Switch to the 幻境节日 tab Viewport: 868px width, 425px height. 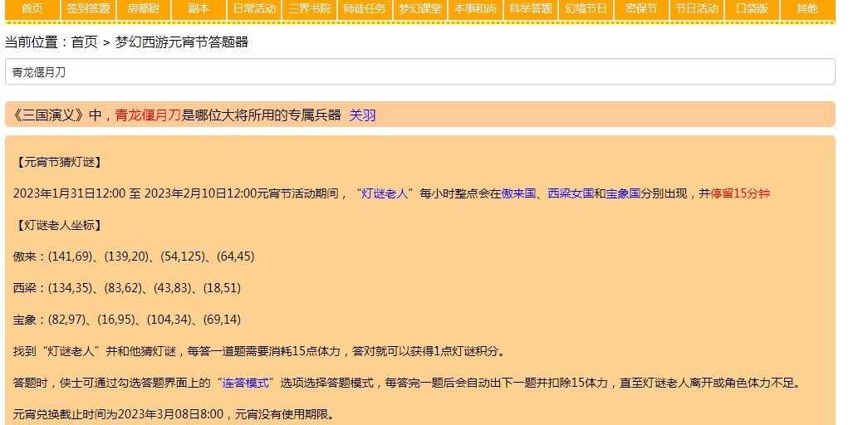click(x=586, y=9)
